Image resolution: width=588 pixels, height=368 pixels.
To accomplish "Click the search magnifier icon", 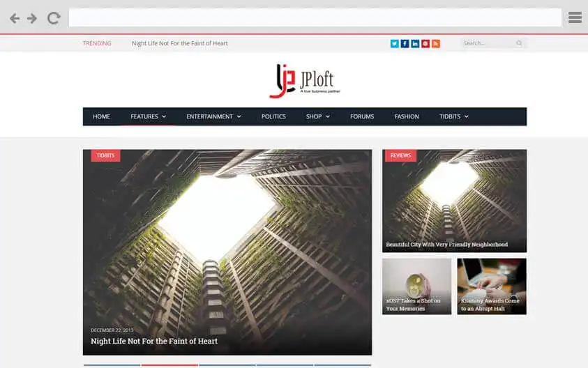I will 519,43.
